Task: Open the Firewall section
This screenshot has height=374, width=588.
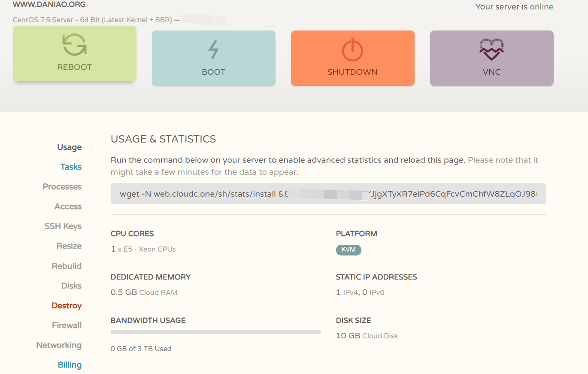Action: tap(67, 325)
